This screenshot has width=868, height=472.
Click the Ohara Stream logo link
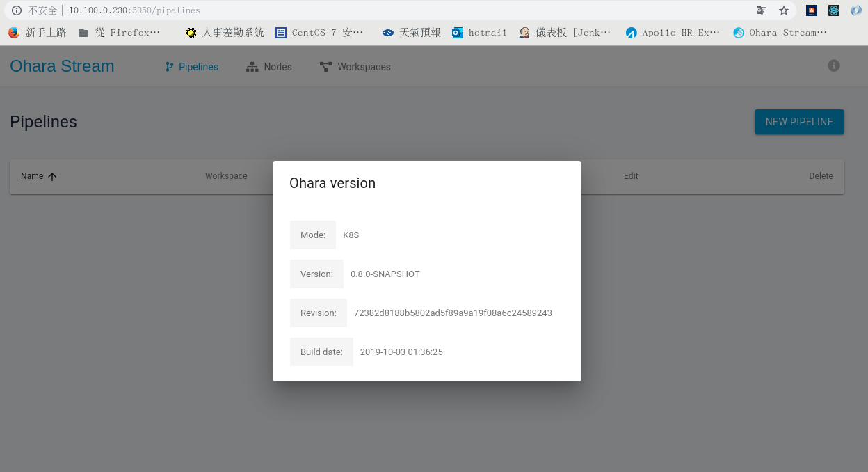click(62, 66)
